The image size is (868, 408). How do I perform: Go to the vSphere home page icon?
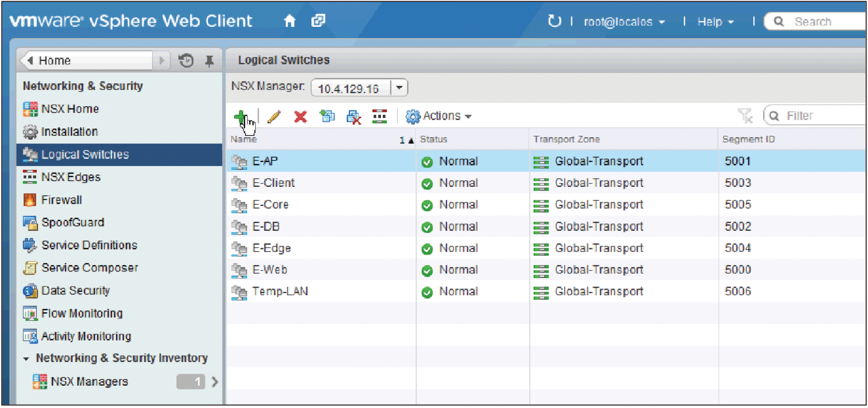click(x=290, y=22)
